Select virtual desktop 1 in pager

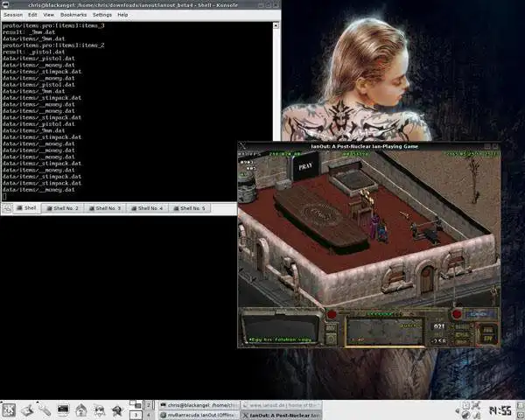tap(136, 405)
